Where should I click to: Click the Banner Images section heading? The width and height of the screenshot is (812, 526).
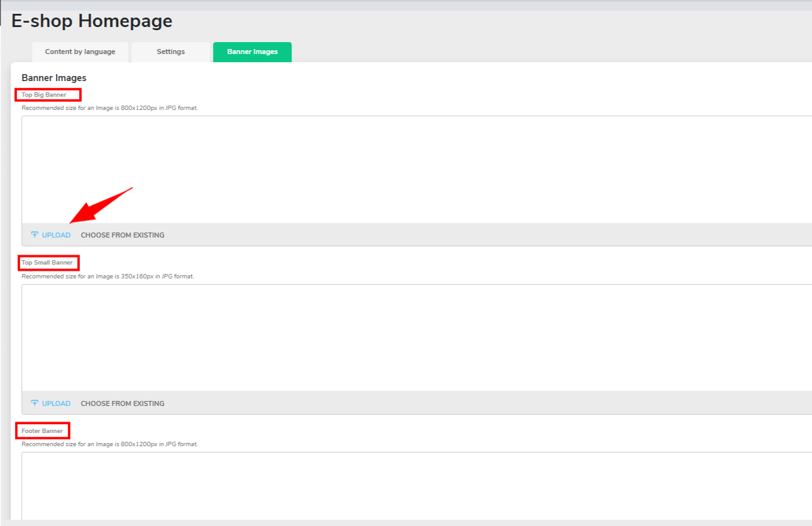click(x=54, y=78)
